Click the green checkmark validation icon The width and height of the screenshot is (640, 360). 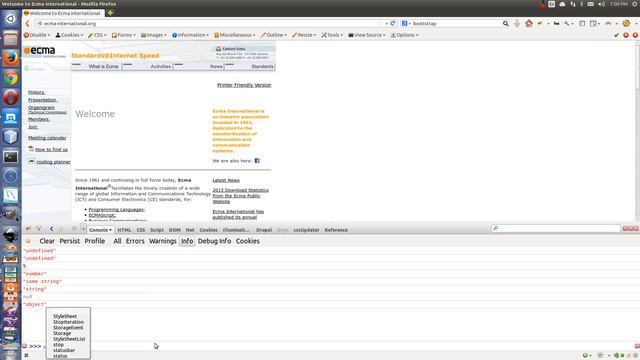[616, 36]
